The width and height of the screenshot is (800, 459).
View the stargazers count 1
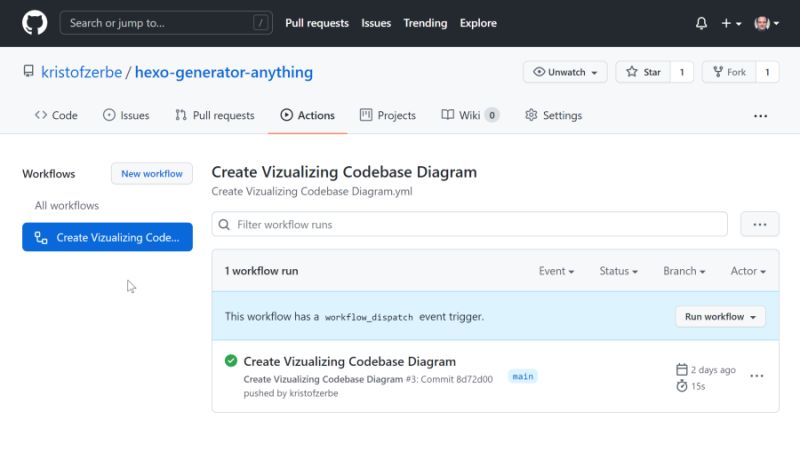pyautogui.click(x=682, y=72)
